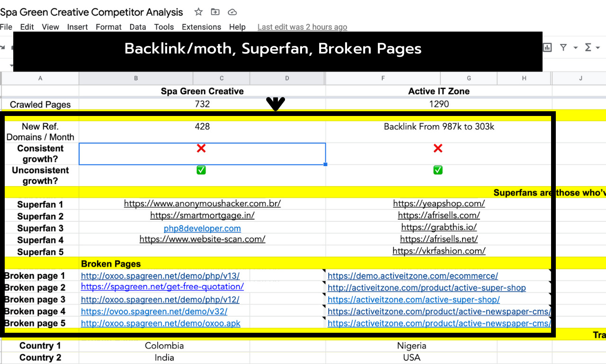Open the Extensions menu
606x364 pixels.
[201, 27]
